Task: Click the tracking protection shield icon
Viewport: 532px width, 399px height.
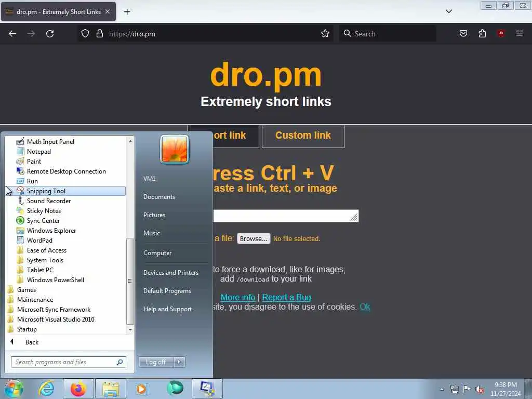Action: pyautogui.click(x=85, y=34)
